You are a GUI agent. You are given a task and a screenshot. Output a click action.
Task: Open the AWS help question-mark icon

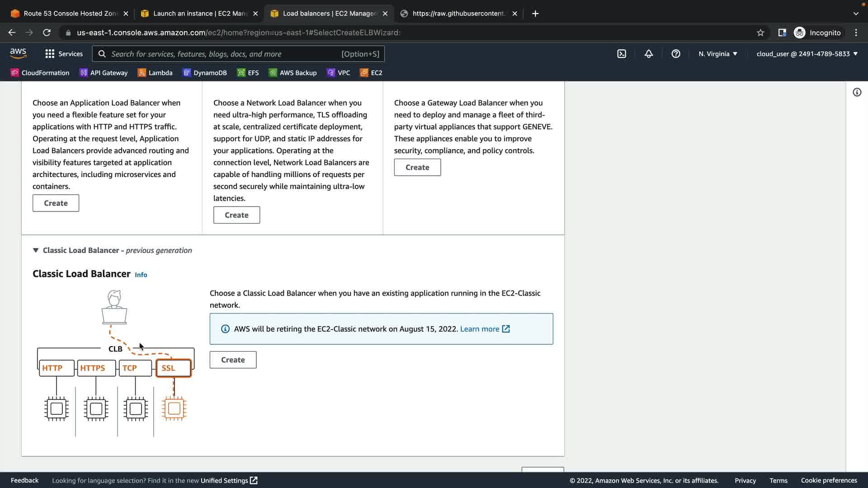click(x=676, y=54)
